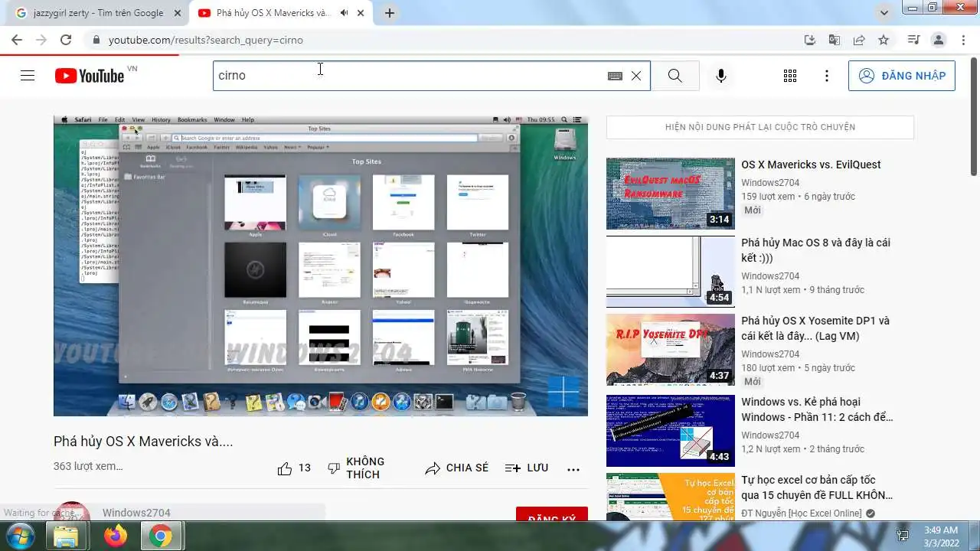Open more actions below the video
Screen dimensions: 980x551
(573, 469)
